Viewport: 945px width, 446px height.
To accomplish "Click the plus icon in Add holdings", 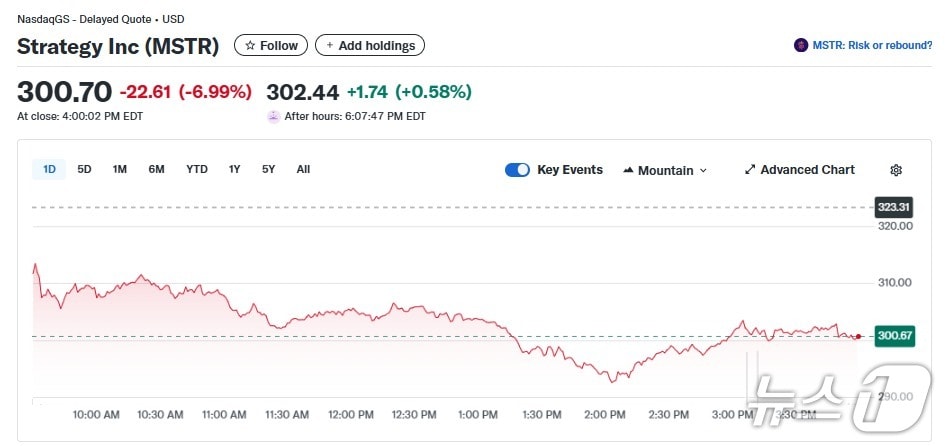I will [x=330, y=46].
